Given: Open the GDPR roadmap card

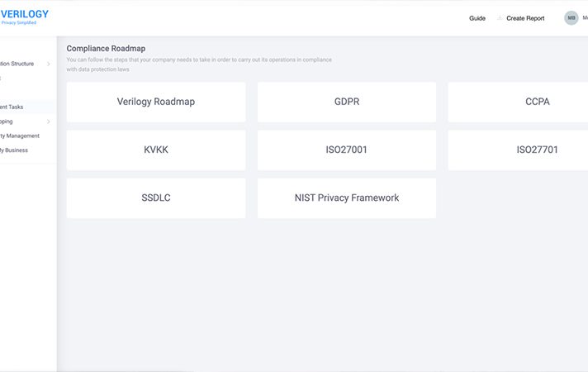Looking at the screenshot, I should [x=347, y=103].
